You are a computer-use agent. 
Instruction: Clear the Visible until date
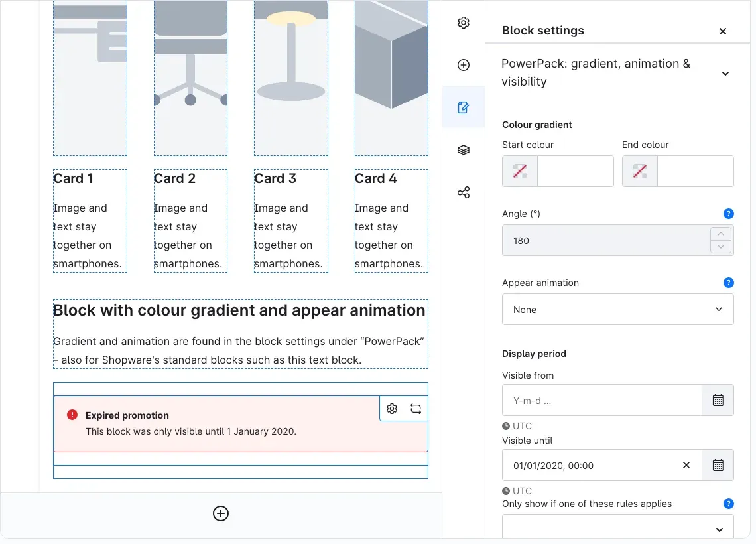(686, 466)
